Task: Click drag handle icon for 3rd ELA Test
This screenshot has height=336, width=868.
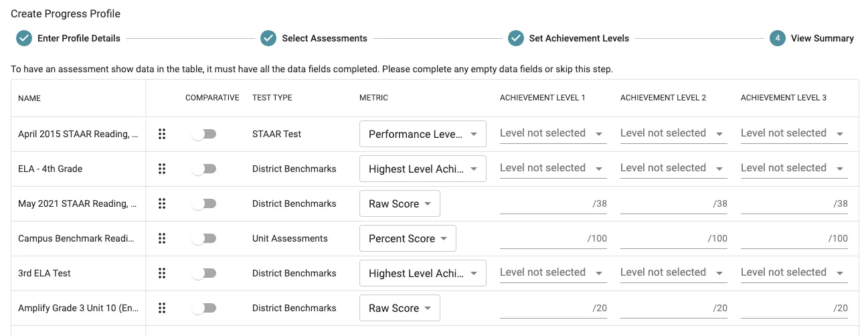Action: [161, 273]
